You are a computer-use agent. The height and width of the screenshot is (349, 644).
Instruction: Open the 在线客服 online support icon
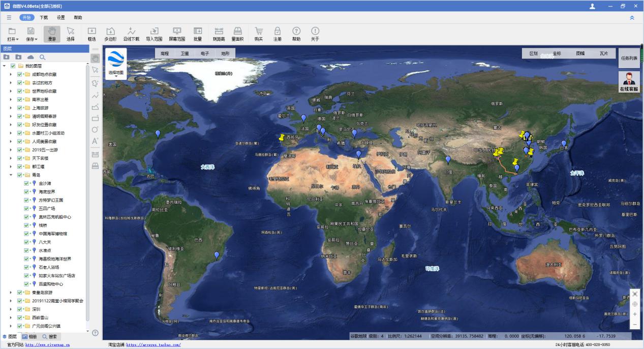[629, 81]
